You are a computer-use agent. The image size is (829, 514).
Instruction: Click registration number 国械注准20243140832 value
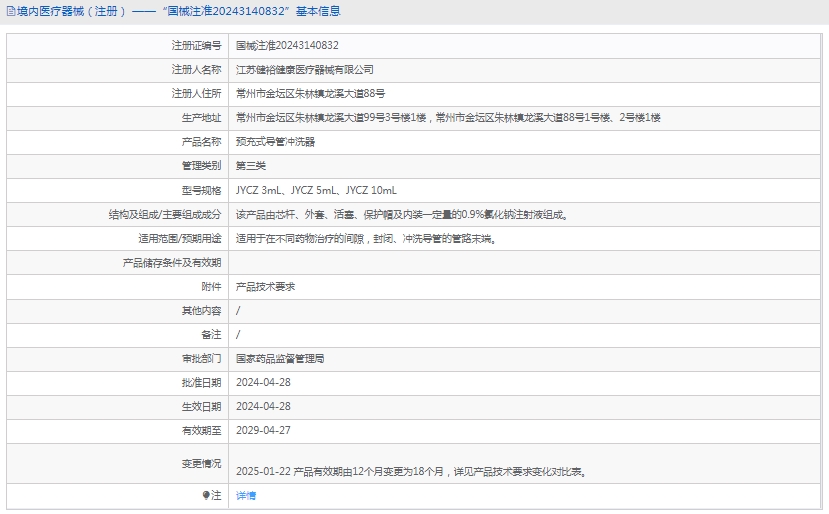tap(287, 46)
